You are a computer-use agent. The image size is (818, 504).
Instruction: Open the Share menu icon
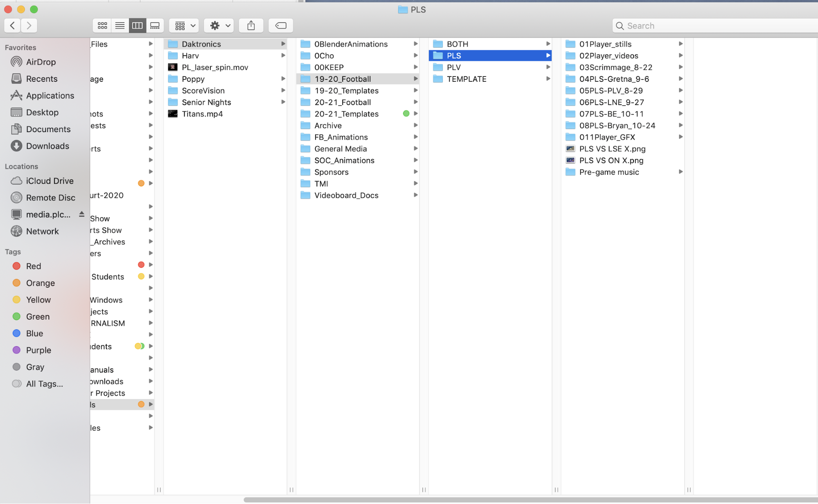tap(251, 26)
